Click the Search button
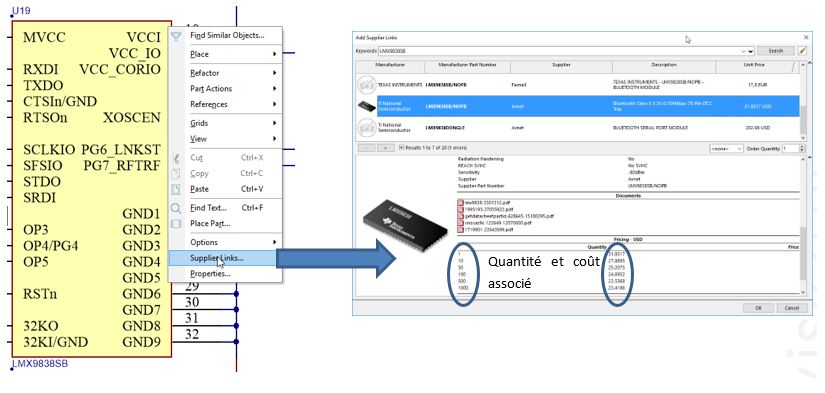The image size is (825, 393). click(776, 51)
